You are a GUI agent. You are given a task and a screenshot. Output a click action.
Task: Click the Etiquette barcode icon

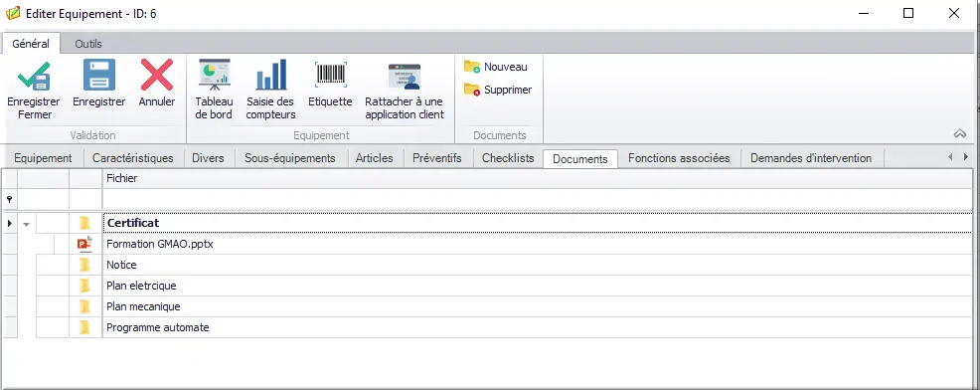[330, 75]
